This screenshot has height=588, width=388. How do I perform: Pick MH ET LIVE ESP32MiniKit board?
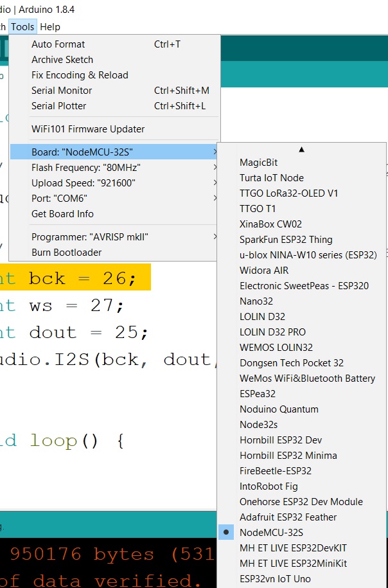click(301, 563)
